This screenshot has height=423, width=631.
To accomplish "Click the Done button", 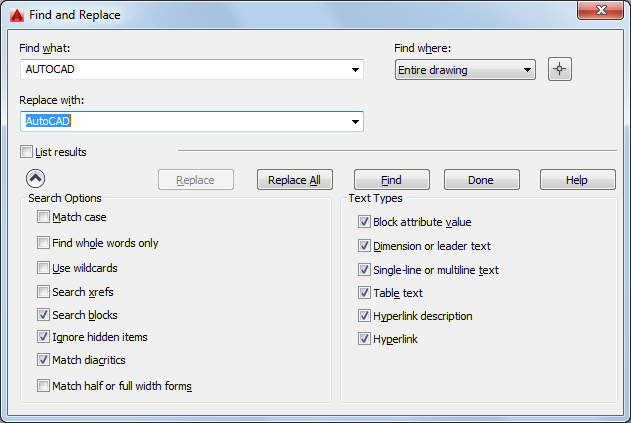I will [x=481, y=180].
